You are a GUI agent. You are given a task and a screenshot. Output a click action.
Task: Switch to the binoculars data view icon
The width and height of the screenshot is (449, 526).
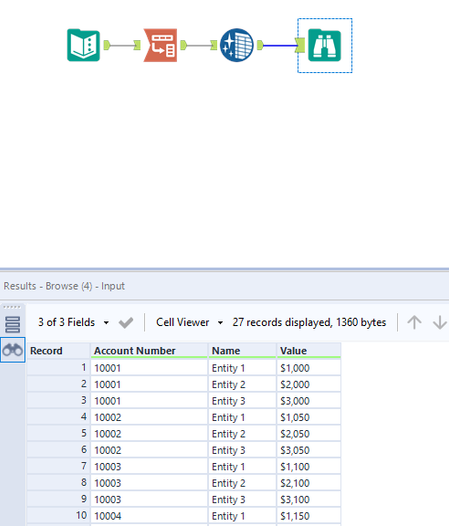tap(13, 350)
